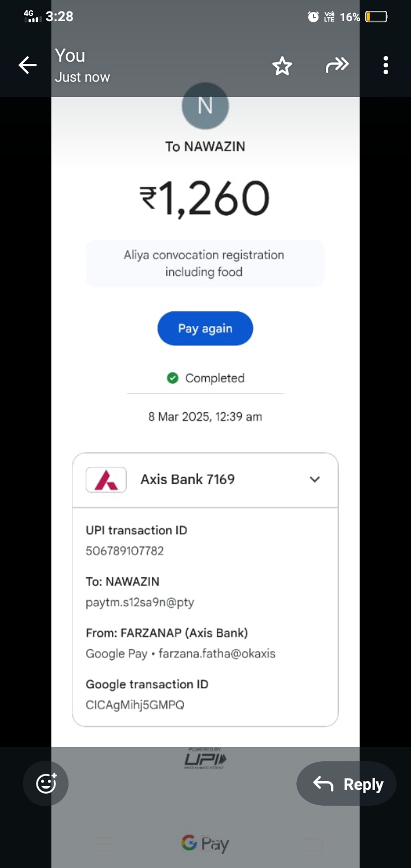Tap the forward arrow icon
The image size is (411, 868).
(337, 66)
